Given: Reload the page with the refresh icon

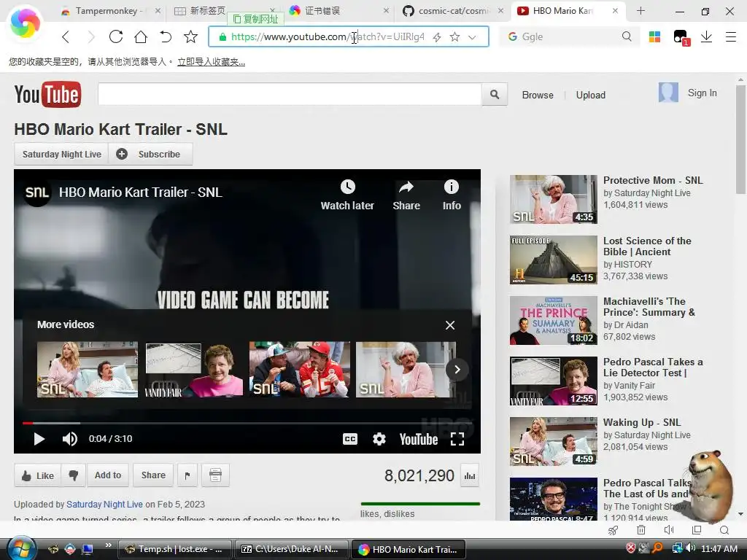Looking at the screenshot, I should point(116,36).
